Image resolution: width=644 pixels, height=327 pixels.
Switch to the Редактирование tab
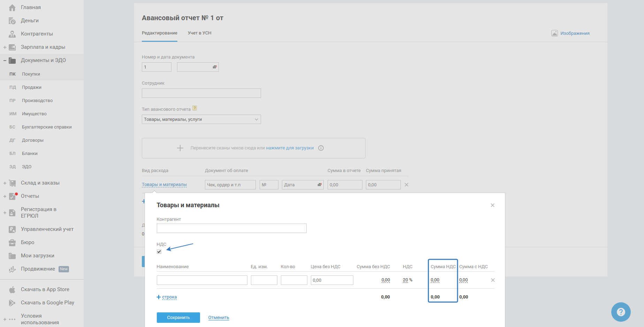(160, 33)
